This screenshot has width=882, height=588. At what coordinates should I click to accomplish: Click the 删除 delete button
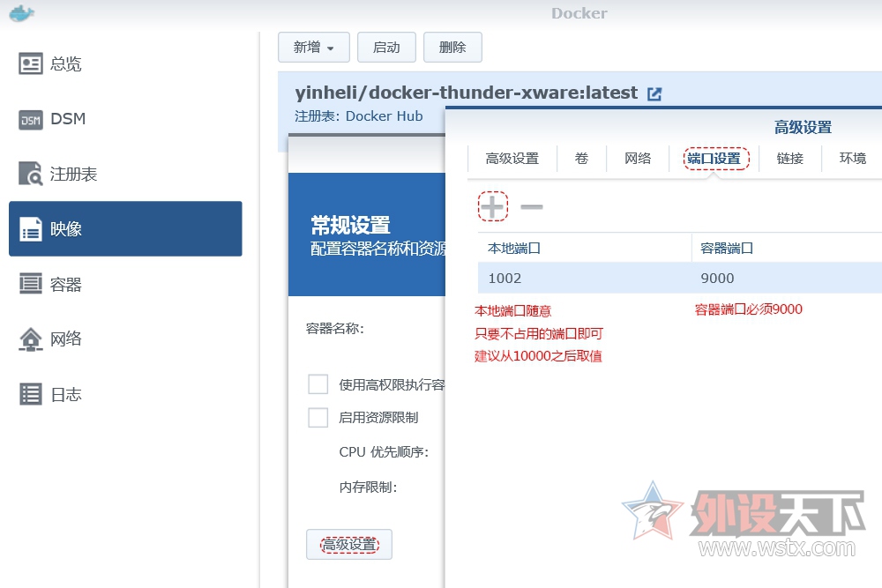452,48
